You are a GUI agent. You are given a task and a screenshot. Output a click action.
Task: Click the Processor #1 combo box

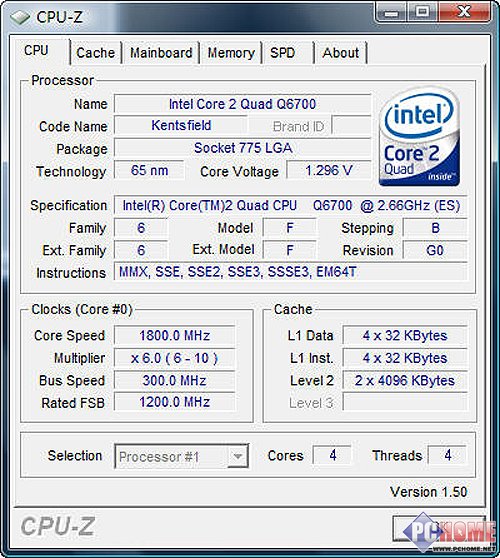tap(181, 456)
